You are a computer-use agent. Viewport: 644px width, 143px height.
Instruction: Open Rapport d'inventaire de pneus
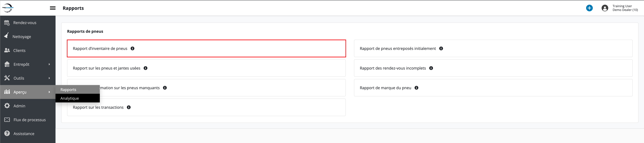coord(100,49)
